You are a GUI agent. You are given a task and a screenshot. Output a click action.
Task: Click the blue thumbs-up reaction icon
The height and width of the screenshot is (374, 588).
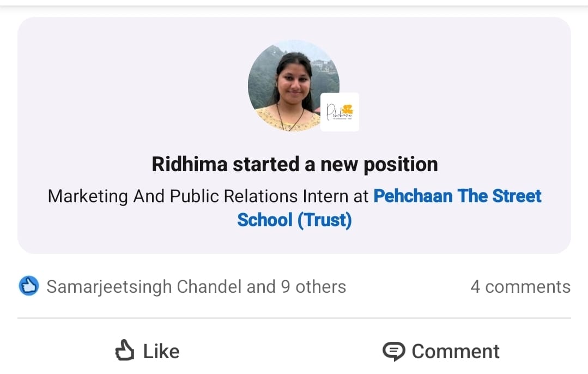(x=28, y=286)
